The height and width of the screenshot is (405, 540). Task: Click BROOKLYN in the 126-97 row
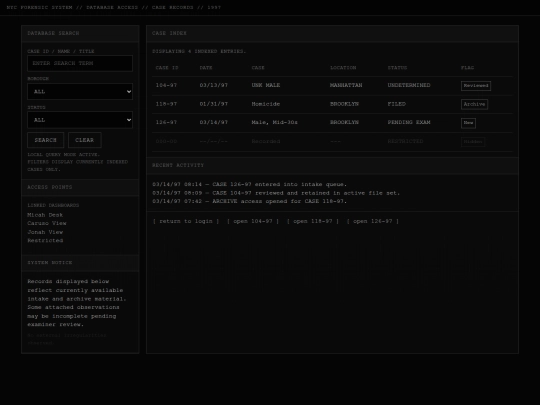[x=344, y=122]
